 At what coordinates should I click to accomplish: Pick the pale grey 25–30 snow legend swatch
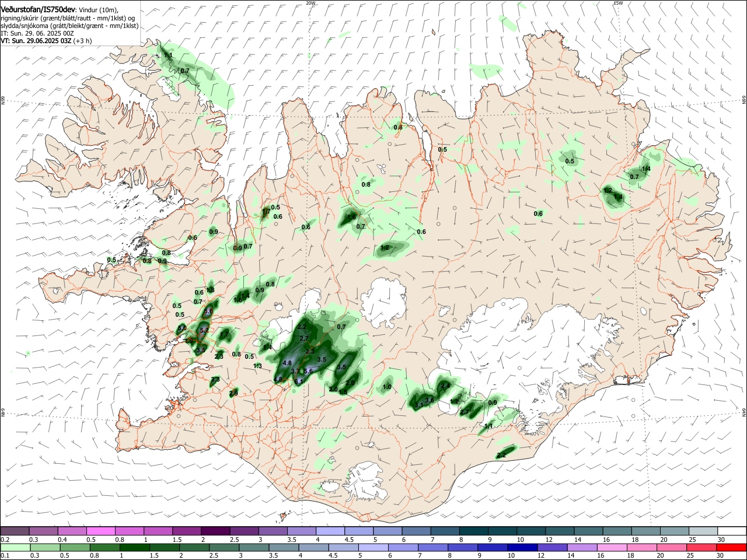point(703,531)
